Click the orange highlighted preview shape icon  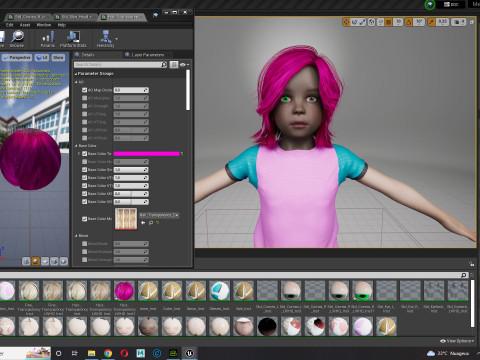[36, 261]
